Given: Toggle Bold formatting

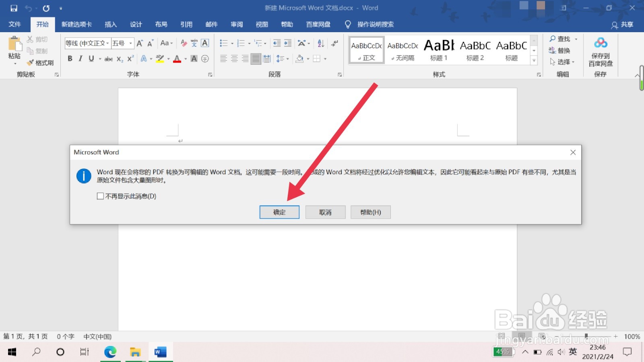Looking at the screenshot, I should (70, 59).
